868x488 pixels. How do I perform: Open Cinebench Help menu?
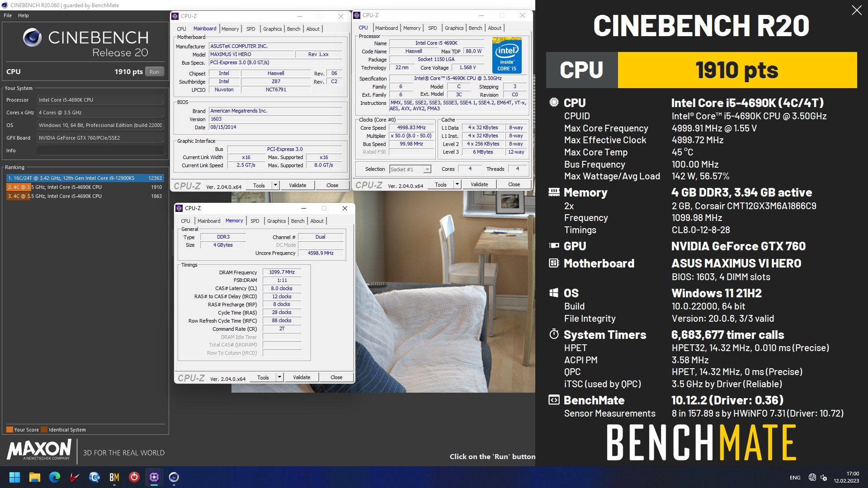click(24, 15)
